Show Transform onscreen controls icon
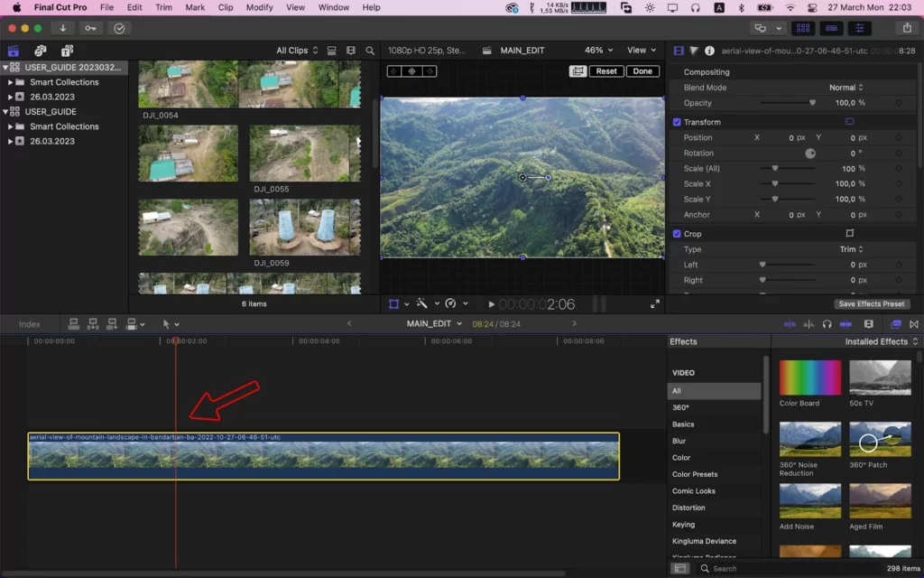Viewport: 924px width, 578px height. pos(849,122)
